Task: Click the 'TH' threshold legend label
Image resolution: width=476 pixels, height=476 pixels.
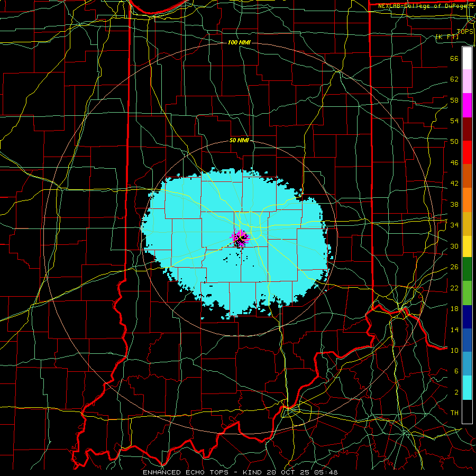Action: (x=454, y=413)
